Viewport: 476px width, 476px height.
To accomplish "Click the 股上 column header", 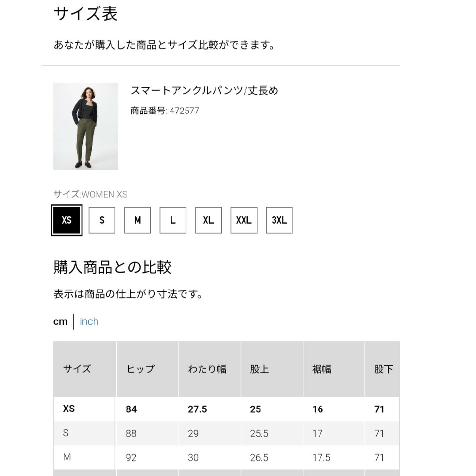I will pos(272,369).
